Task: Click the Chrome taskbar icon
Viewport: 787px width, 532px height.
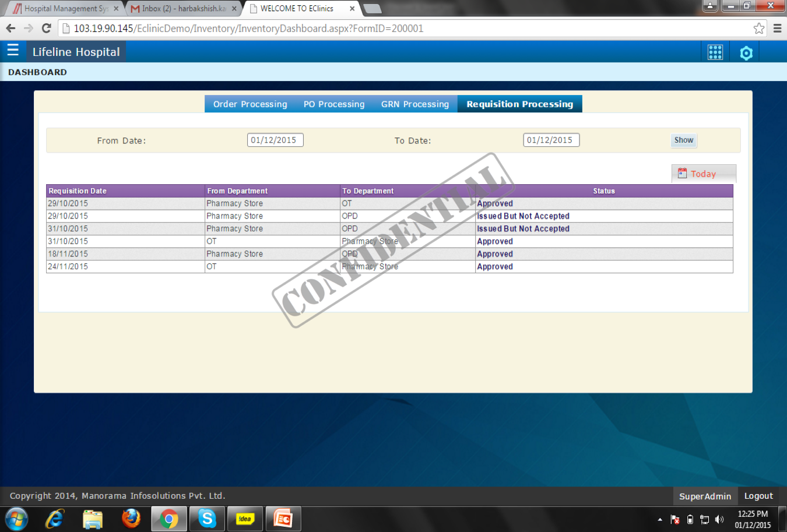Action: point(169,519)
